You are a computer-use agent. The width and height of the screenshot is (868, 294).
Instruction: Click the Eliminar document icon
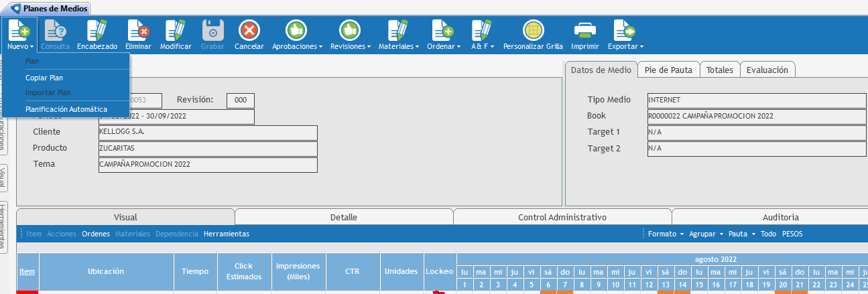[x=137, y=31]
